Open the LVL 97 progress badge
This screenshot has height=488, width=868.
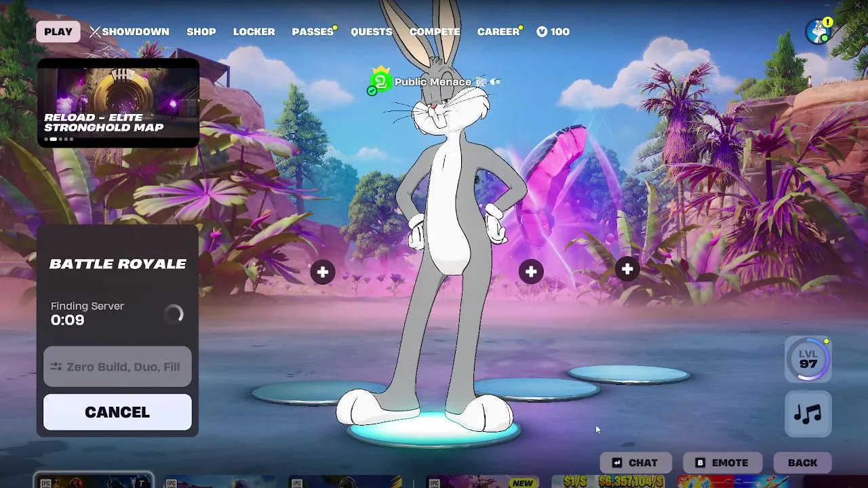coord(808,359)
